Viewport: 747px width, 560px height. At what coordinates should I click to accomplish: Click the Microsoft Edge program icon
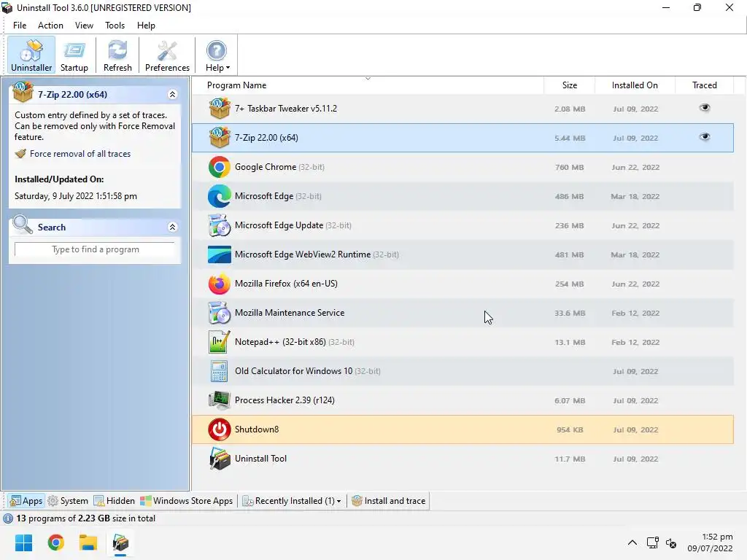[219, 196]
